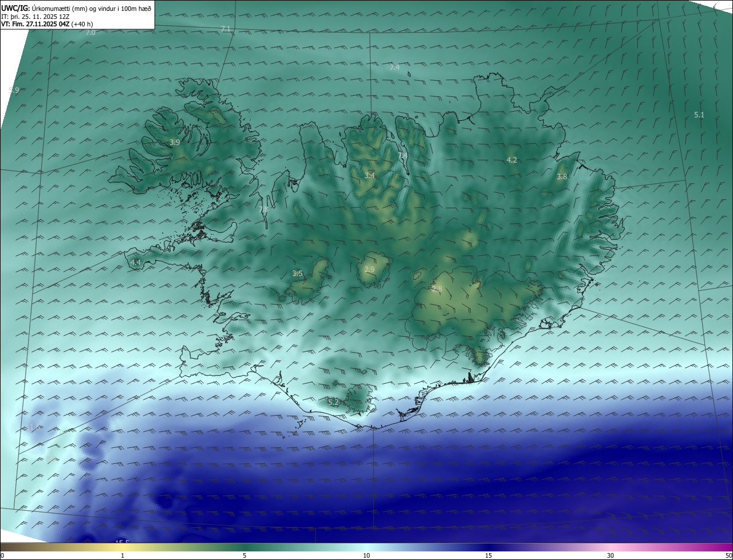The height and width of the screenshot is (560, 733).
Task: Click the 7.4 value in the fjord beside 3.4
Action: 403,156
